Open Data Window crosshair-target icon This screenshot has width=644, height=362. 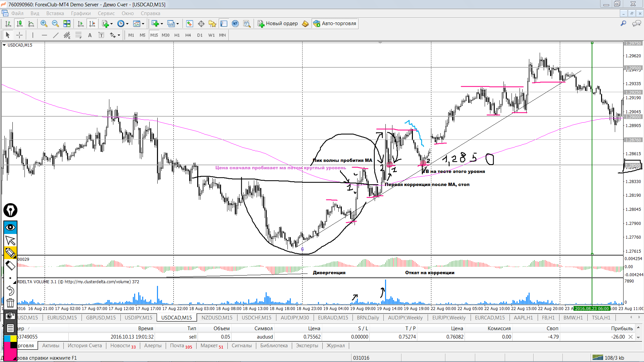(201, 23)
